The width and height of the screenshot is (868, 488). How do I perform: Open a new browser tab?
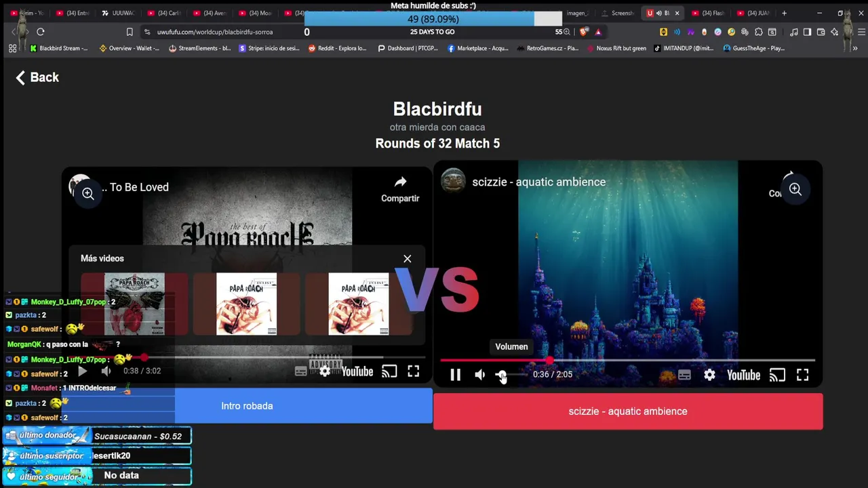[x=784, y=13]
